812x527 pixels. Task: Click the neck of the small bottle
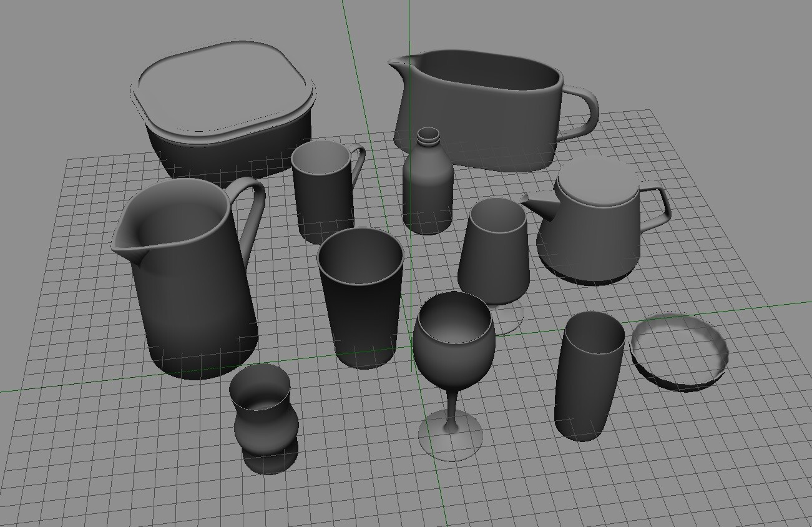pyautogui.click(x=429, y=140)
